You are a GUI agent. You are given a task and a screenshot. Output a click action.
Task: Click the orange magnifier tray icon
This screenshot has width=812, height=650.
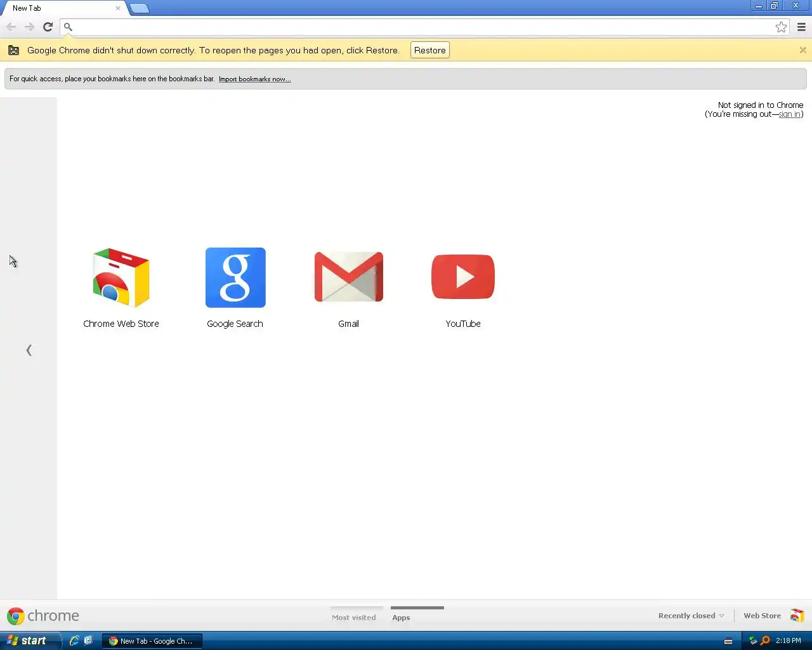(x=765, y=640)
